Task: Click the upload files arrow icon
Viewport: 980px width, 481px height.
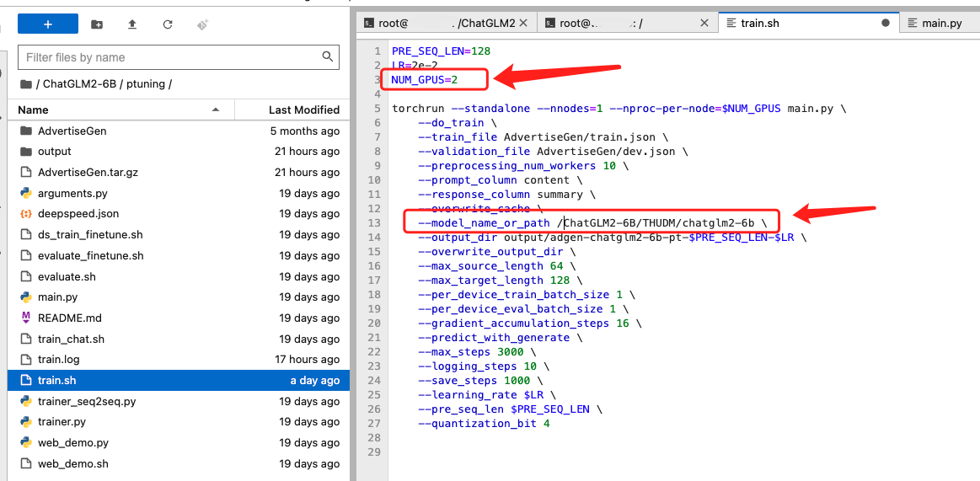Action: tap(132, 24)
